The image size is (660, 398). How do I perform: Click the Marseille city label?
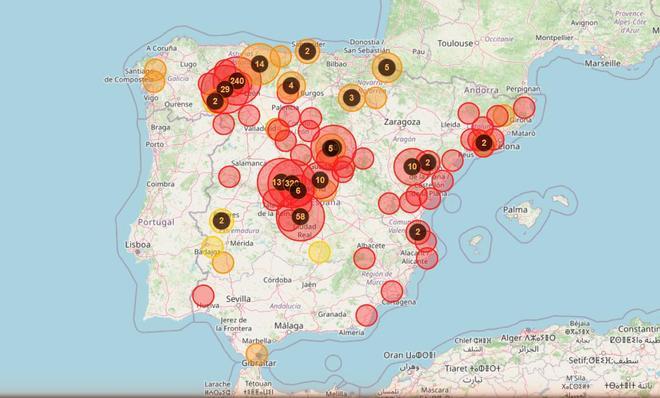[x=602, y=63]
